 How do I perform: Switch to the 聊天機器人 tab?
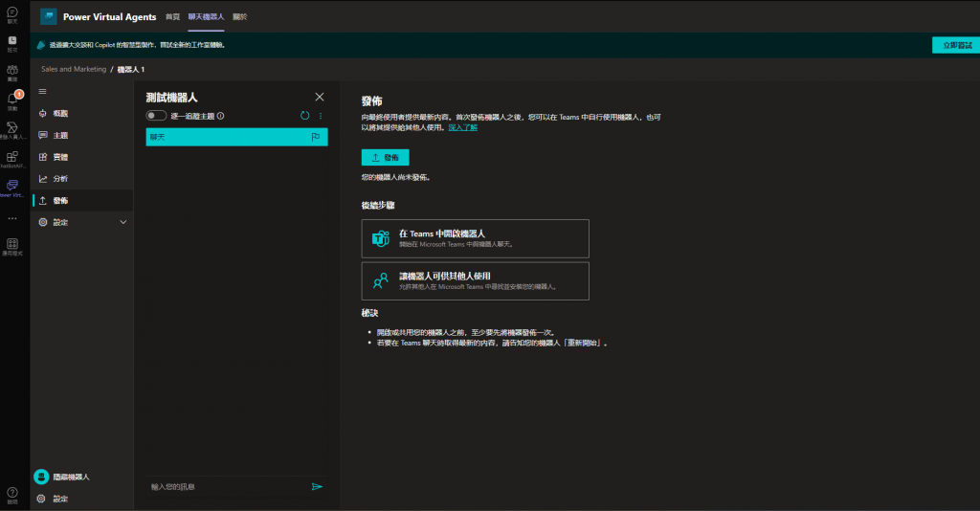[207, 17]
